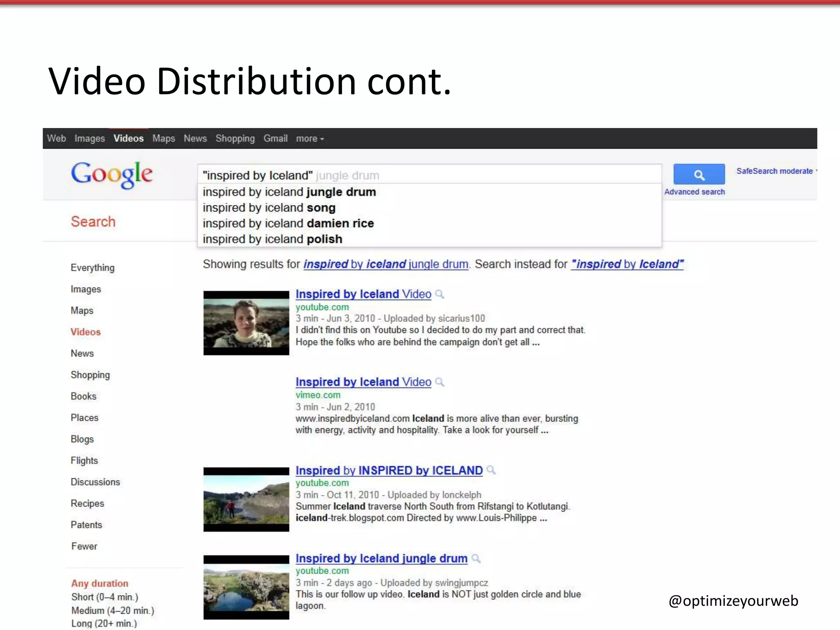Select 'Places' in left sidebar
Viewport: 840px width, 630px height.
[x=84, y=418]
